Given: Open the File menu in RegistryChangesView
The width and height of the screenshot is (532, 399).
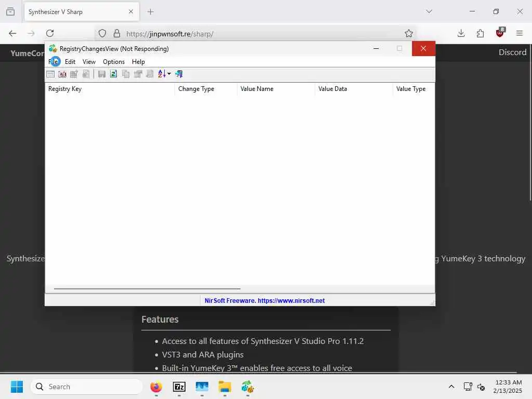Looking at the screenshot, I should pos(54,62).
